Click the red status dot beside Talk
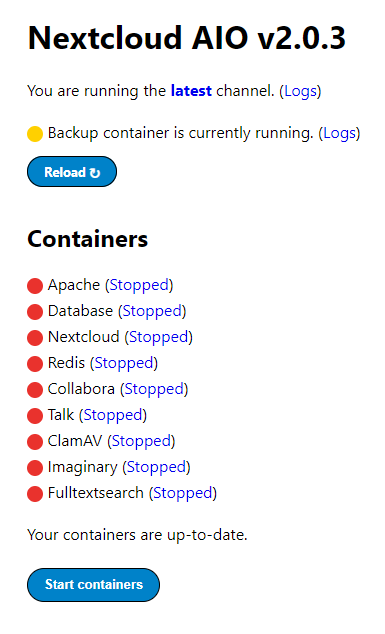Image resolution: width=385 pixels, height=634 pixels. (x=35, y=416)
